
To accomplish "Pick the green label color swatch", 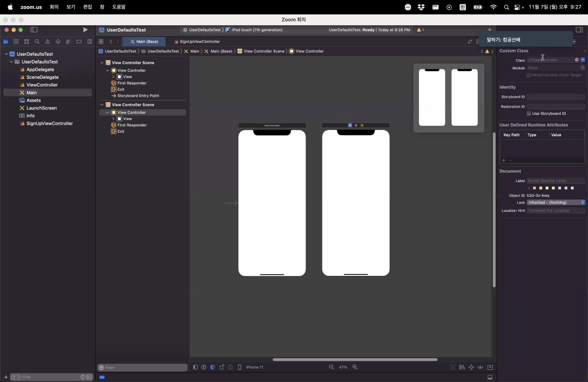I will click(553, 188).
